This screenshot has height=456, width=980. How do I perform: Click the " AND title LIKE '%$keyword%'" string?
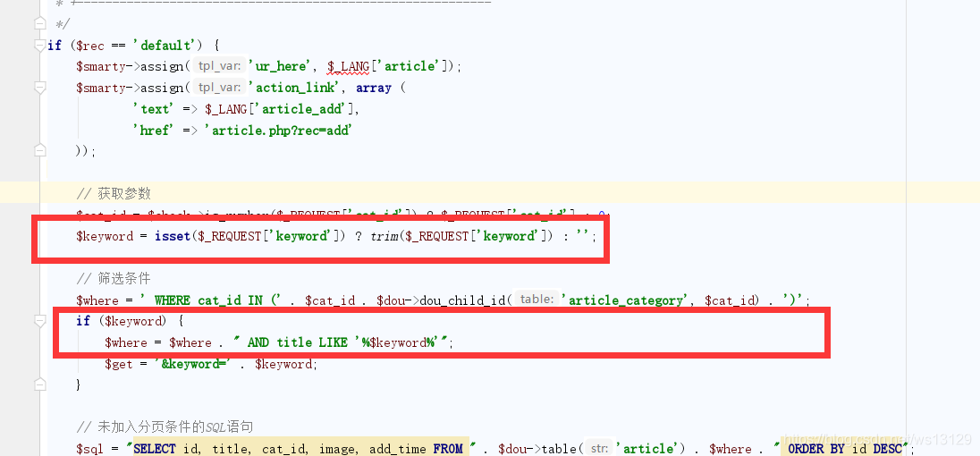click(342, 342)
